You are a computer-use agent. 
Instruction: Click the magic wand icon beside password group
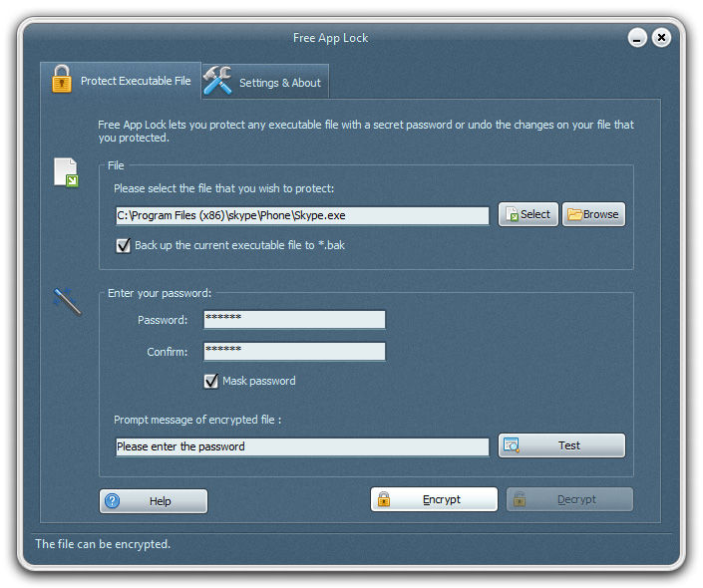coord(67,302)
